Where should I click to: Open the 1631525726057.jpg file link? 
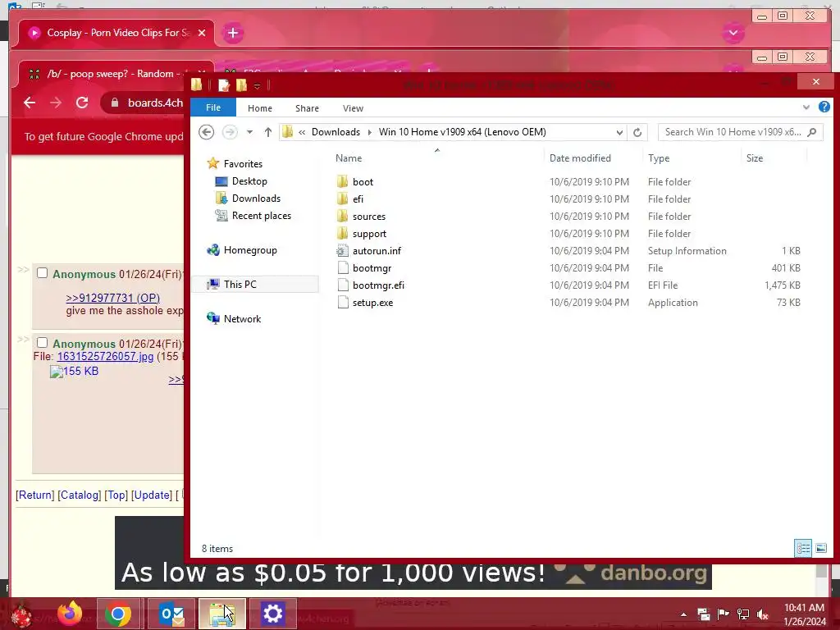(x=106, y=356)
